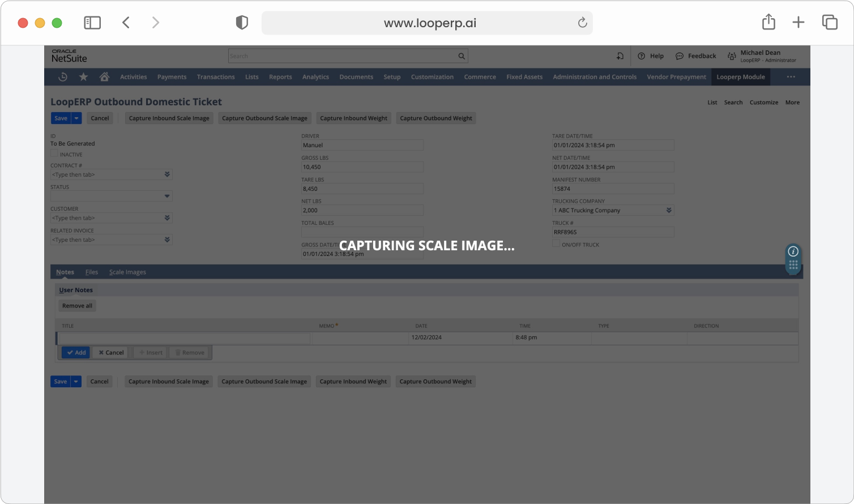Switch to the Scale Images tab

click(x=127, y=272)
